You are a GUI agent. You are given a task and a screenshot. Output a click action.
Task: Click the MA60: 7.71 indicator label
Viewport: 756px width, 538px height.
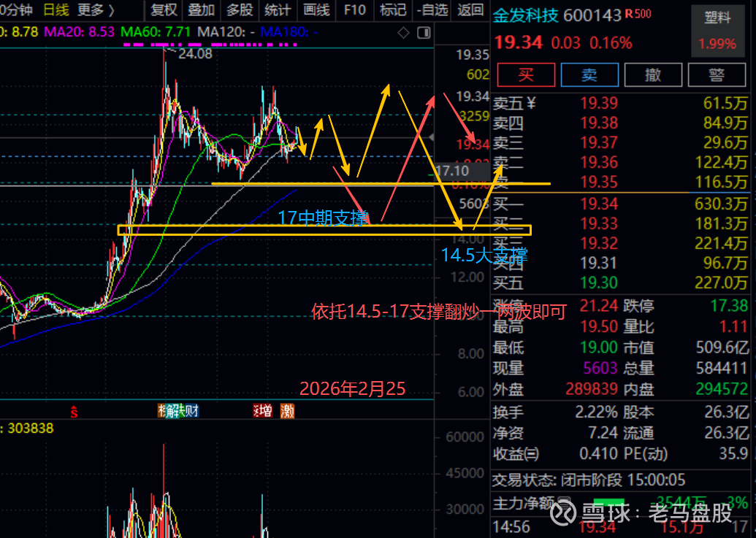(x=156, y=32)
